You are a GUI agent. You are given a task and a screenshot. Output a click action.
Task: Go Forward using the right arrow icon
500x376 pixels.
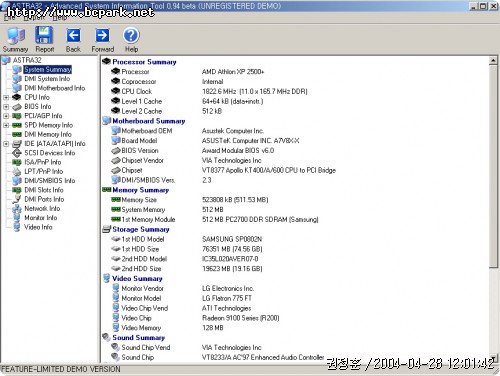[x=102, y=35]
